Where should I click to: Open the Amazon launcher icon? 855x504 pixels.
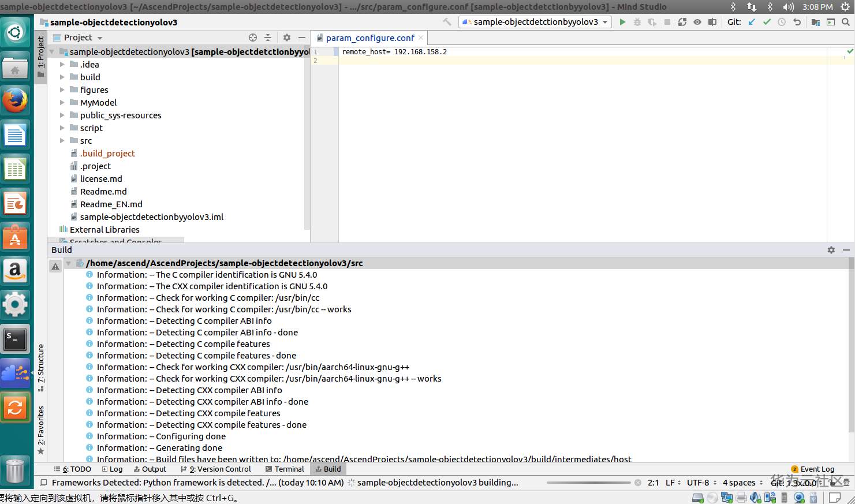(x=15, y=272)
